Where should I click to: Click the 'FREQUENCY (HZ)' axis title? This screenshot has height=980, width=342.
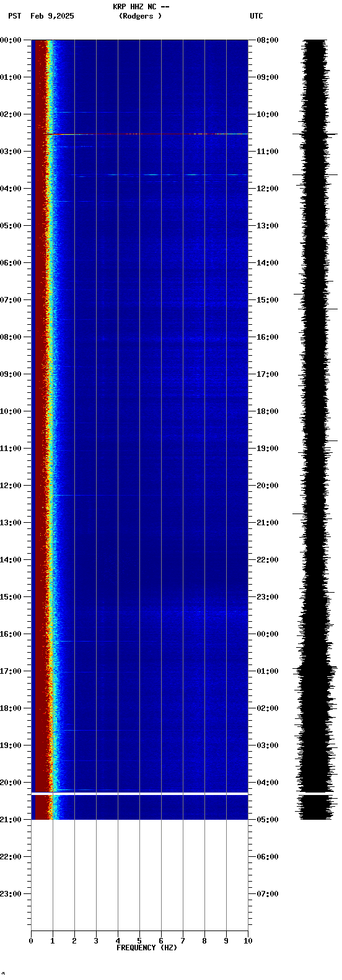tap(147, 948)
